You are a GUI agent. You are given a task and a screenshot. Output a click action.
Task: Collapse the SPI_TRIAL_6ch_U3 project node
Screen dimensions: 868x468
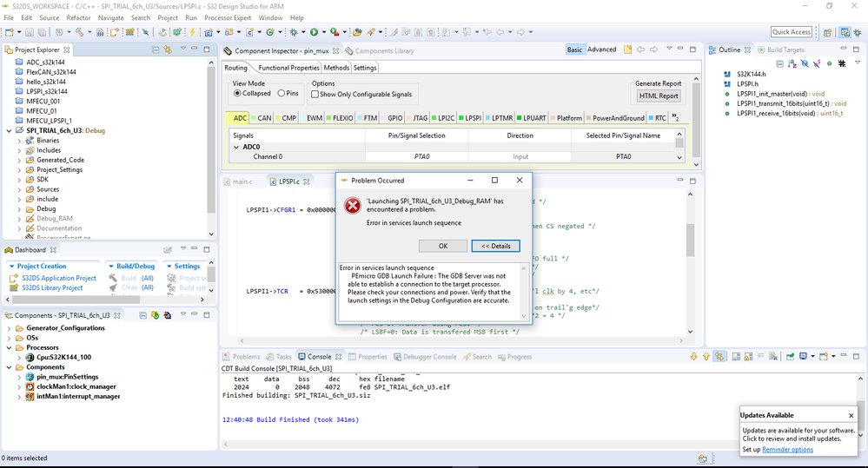(9, 131)
